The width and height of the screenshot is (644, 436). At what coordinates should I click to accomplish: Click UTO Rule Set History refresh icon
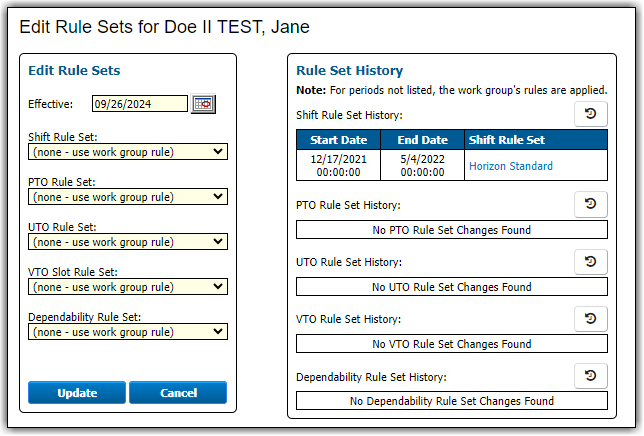tap(590, 261)
